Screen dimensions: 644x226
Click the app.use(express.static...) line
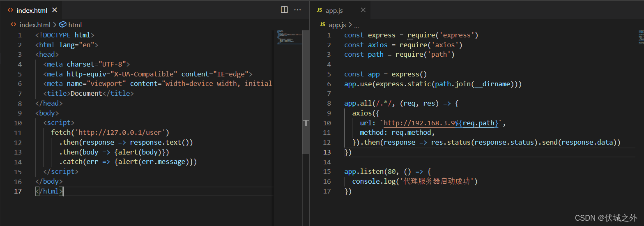[x=433, y=84]
